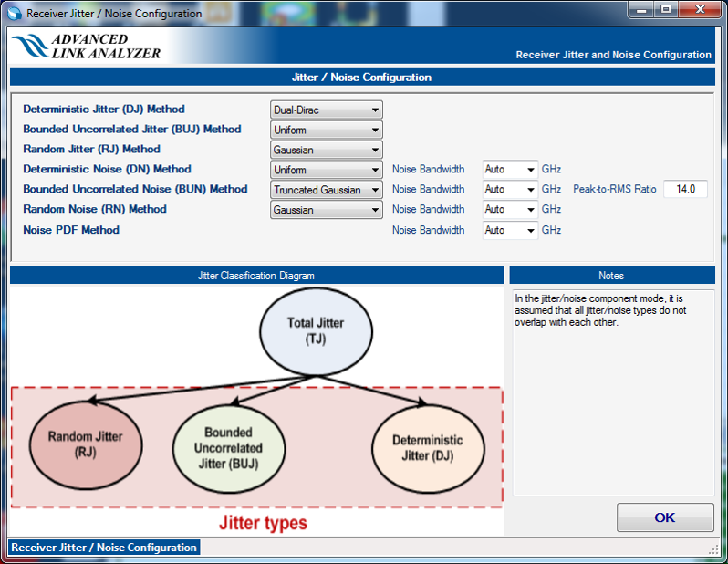
Task: Click the Random Jitter (RJ) Method label
Action: 91,149
